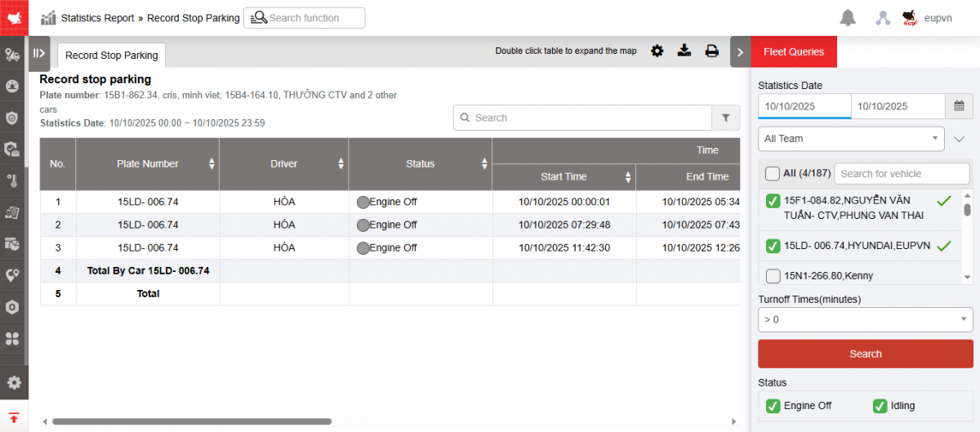
Task: Open the calendar date picker icon
Action: click(x=959, y=106)
